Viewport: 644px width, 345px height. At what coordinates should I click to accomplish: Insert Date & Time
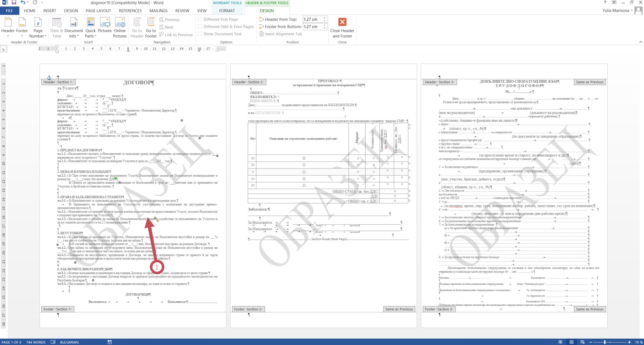coord(57,28)
